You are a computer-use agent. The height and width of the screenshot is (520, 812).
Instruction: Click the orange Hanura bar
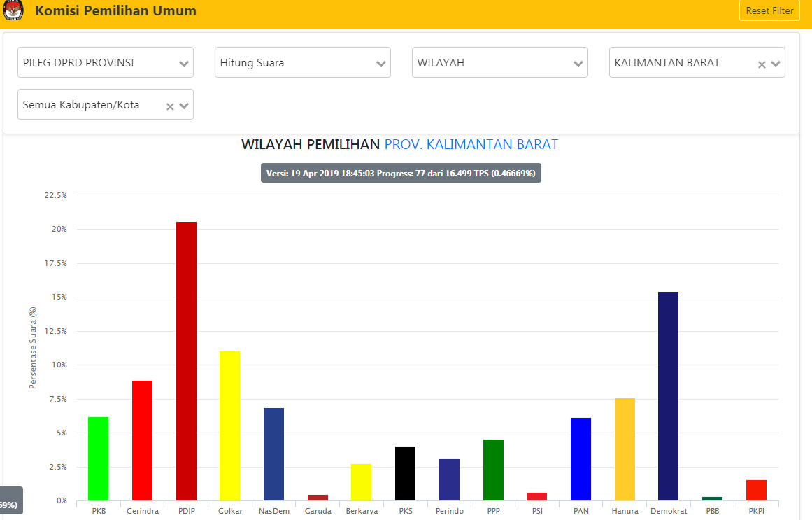(625, 449)
